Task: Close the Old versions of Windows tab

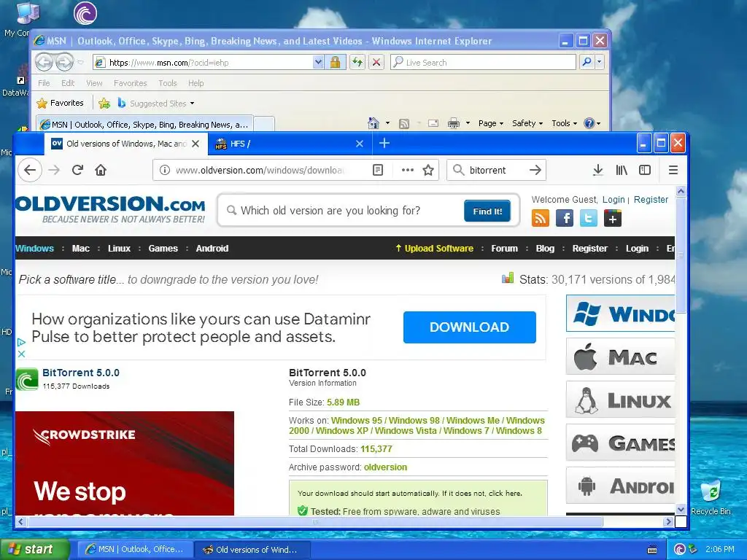Action: pos(196,144)
